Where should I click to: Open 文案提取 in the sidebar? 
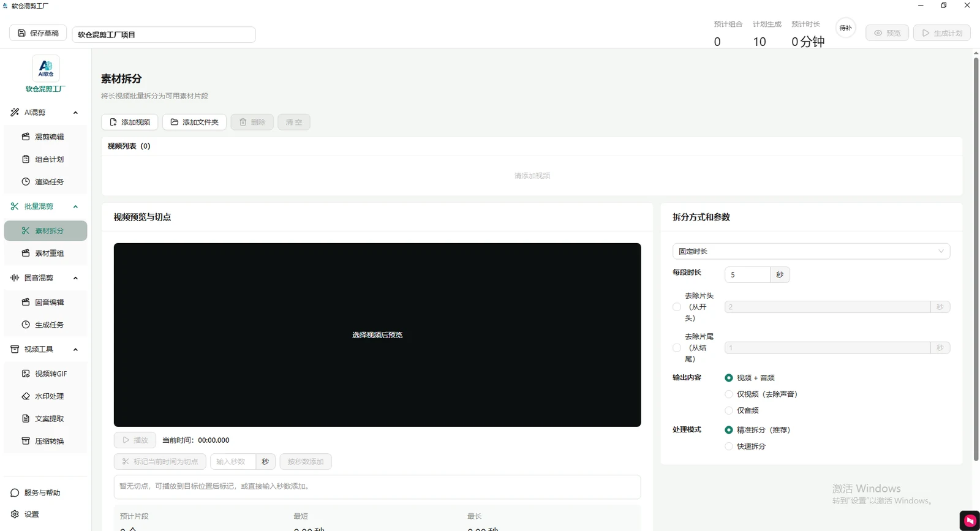(45, 419)
